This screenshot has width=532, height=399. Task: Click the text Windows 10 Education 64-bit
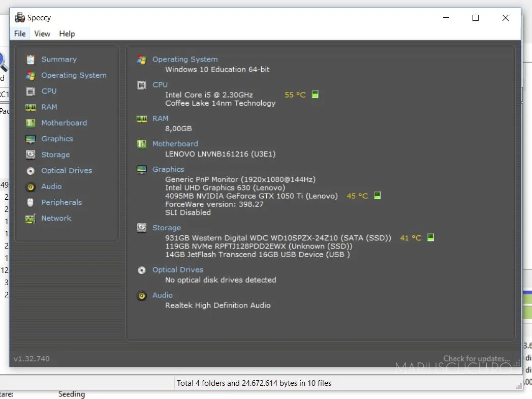click(x=217, y=70)
